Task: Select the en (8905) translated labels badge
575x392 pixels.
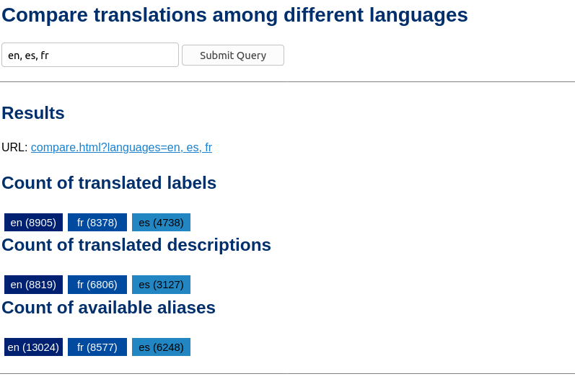Action: [33, 222]
